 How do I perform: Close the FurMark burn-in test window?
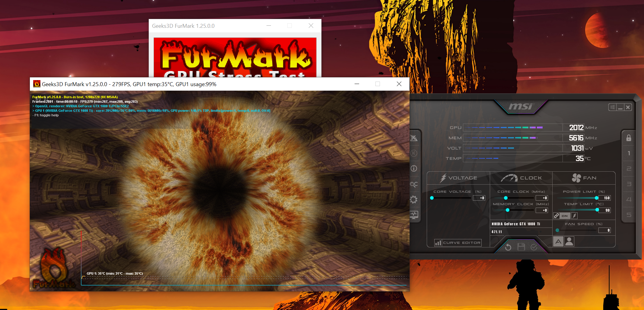(x=399, y=84)
